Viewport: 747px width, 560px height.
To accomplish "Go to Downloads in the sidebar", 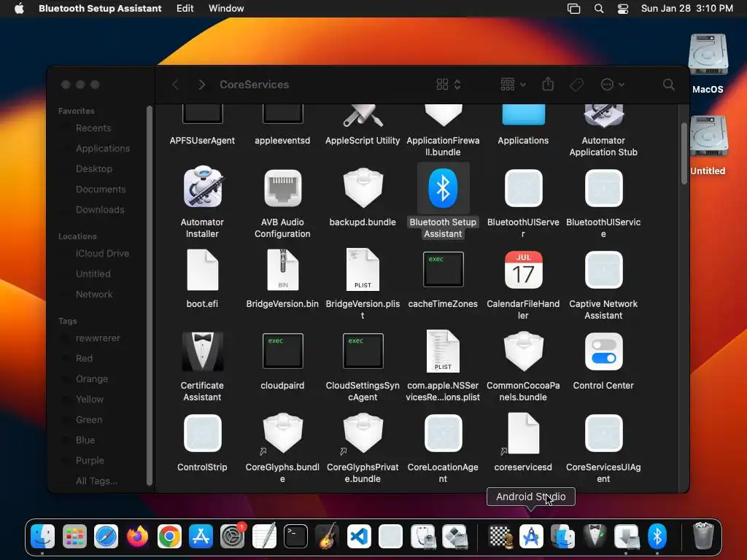I will 99,209.
